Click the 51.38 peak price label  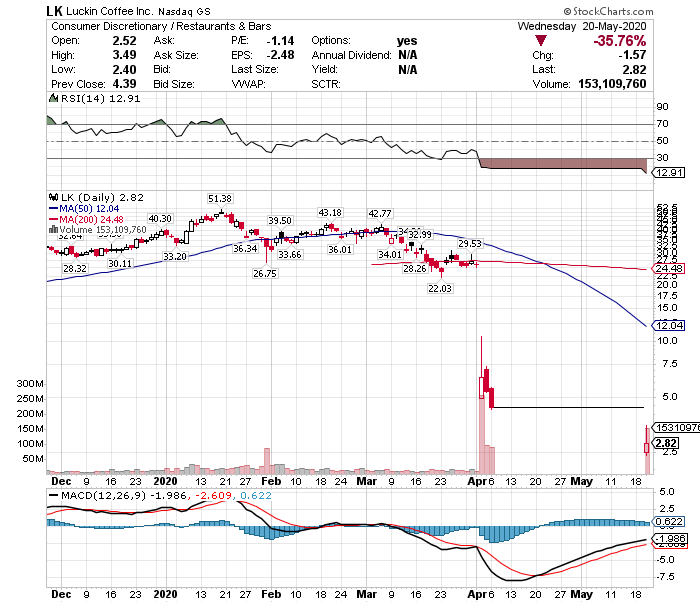click(220, 199)
